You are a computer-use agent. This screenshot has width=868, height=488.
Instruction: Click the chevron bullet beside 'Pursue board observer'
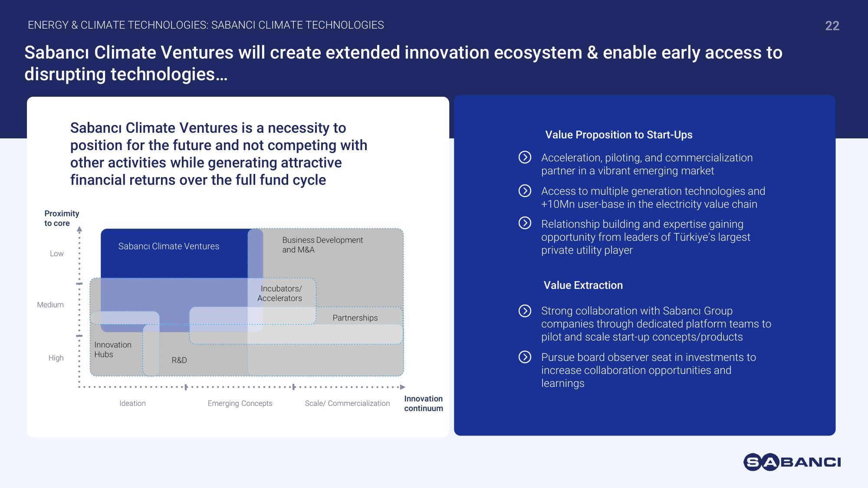pos(525,357)
